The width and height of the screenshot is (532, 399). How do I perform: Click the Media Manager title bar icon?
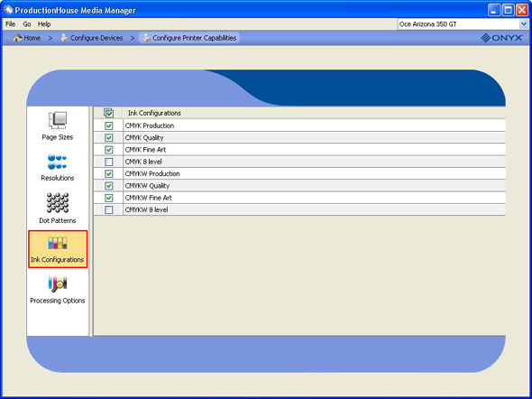[8, 10]
